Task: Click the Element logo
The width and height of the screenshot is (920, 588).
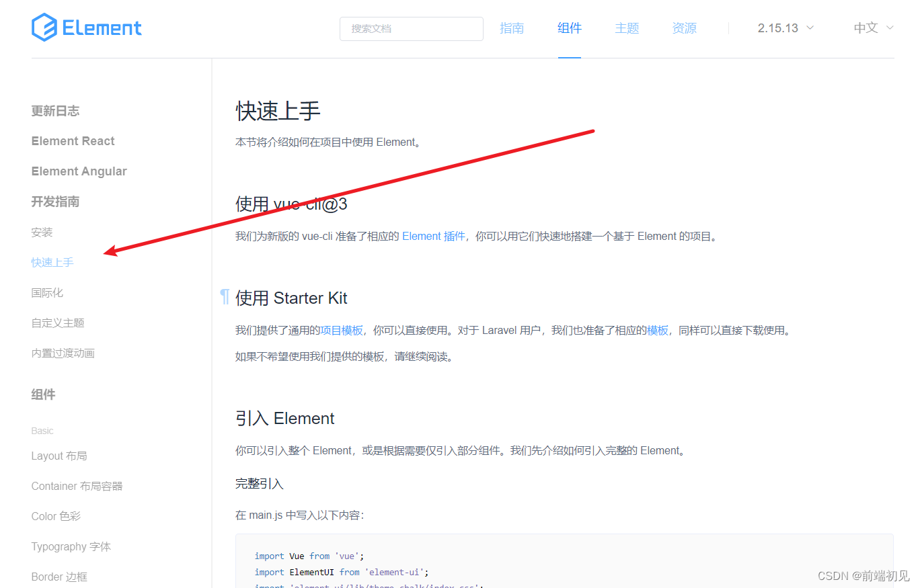Action: pyautogui.click(x=87, y=28)
